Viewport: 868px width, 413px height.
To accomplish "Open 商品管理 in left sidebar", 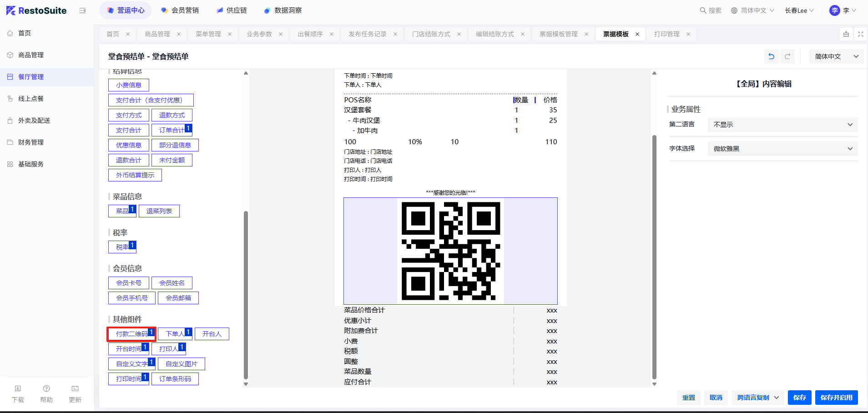I will pyautogui.click(x=47, y=55).
